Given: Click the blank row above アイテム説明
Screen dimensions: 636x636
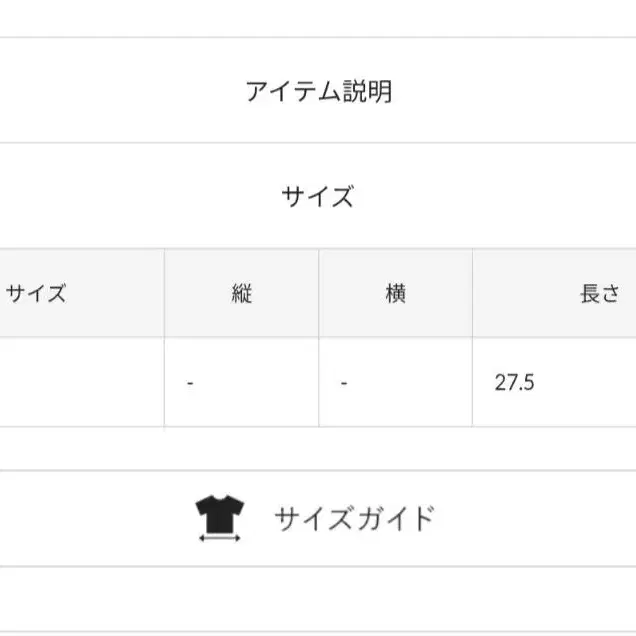Looking at the screenshot, I should click(318, 18).
